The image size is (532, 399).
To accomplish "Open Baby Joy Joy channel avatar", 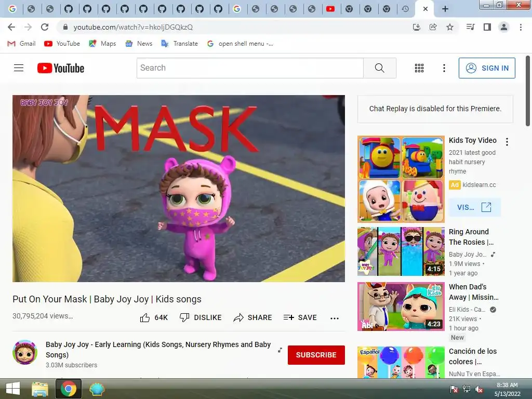I will pos(25,353).
